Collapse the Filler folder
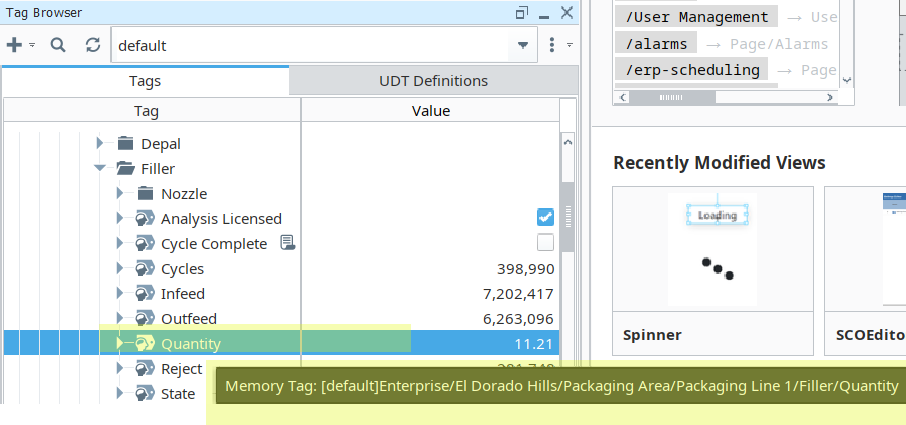Screen dimensions: 906x425 100,169
